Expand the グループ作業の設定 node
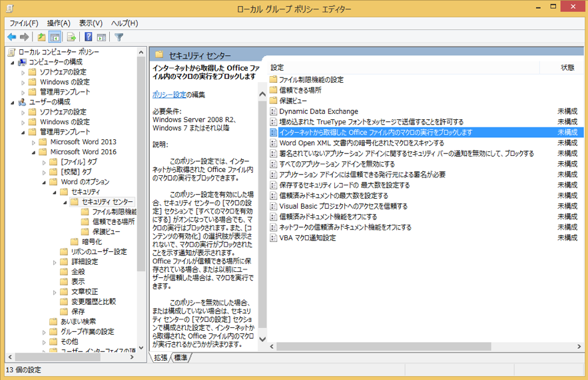Image resolution: width=588 pixels, height=380 pixels. [44, 332]
